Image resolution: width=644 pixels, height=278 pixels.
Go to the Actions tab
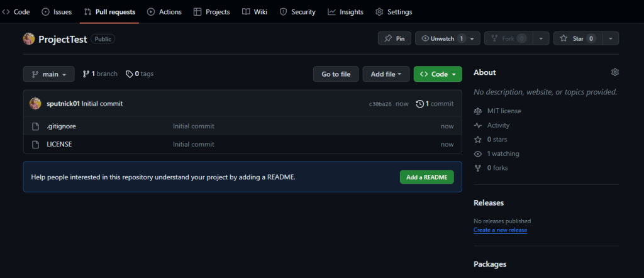point(164,12)
